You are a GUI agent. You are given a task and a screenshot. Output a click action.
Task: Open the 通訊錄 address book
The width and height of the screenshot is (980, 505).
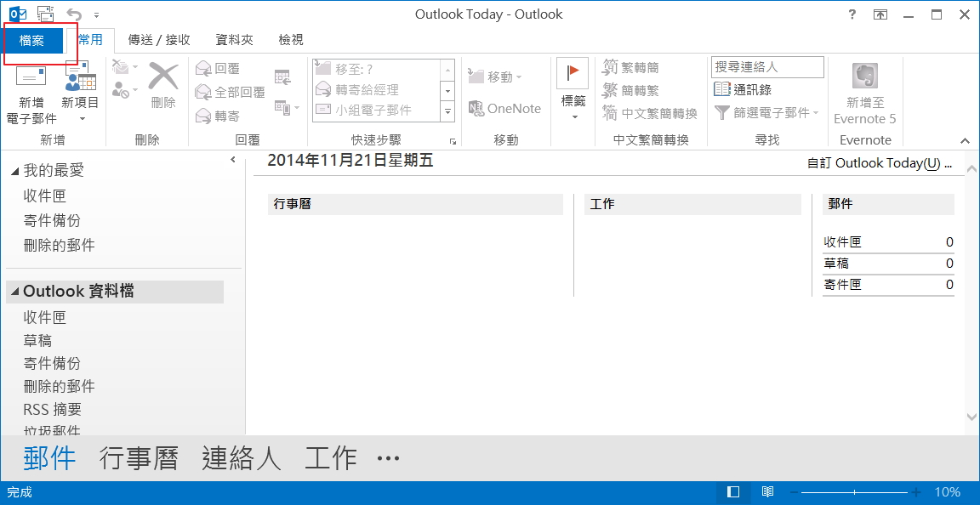(x=743, y=90)
